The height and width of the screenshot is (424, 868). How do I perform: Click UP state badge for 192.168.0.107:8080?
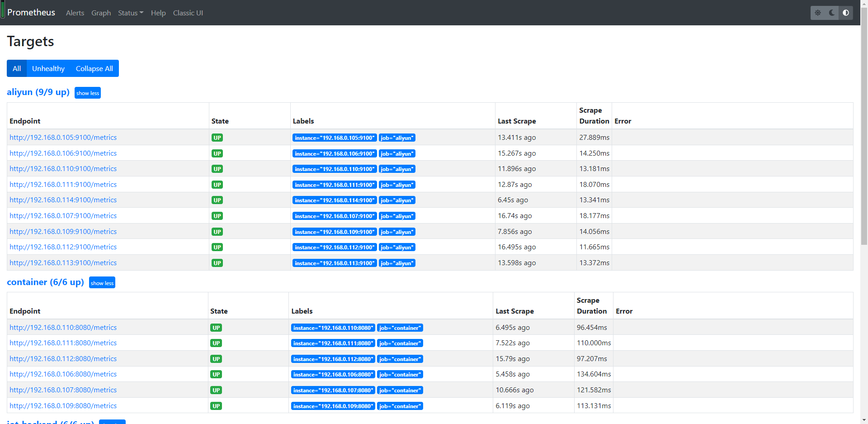[x=216, y=391]
